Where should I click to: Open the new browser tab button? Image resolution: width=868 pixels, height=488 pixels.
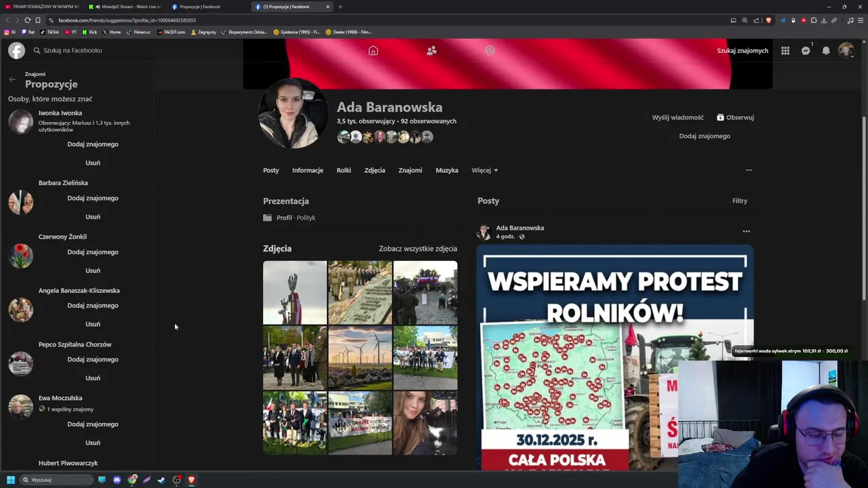(x=340, y=7)
